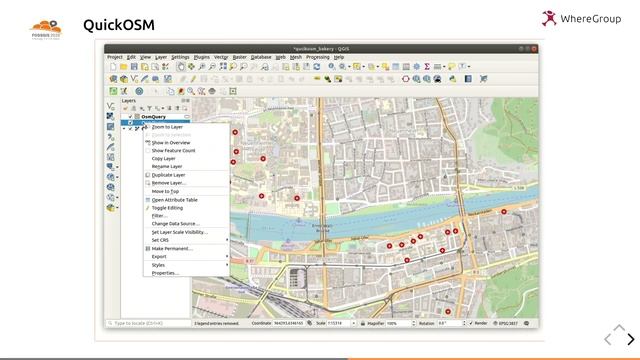Click the Save Project floppy icon
The image size is (640, 360).
134,67
